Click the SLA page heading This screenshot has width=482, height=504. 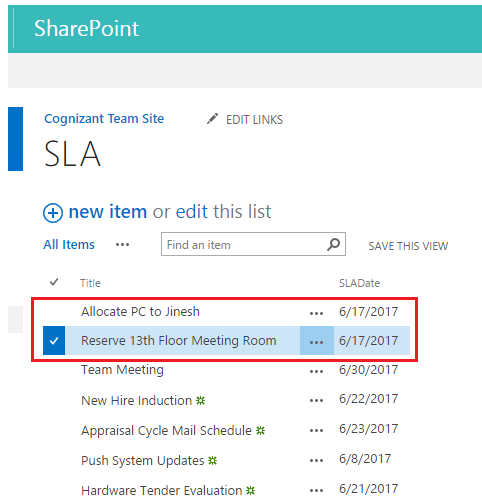72,154
